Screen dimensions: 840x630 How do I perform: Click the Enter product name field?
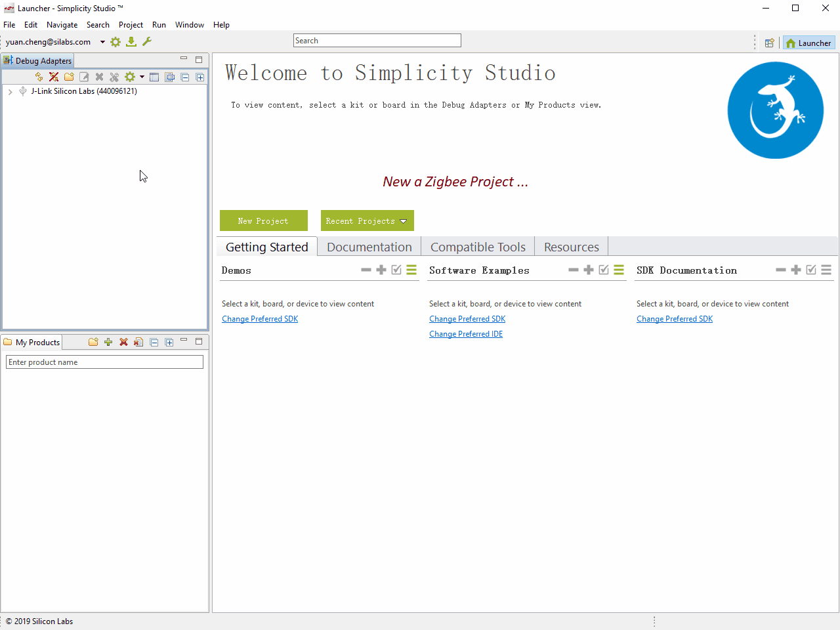pos(104,362)
